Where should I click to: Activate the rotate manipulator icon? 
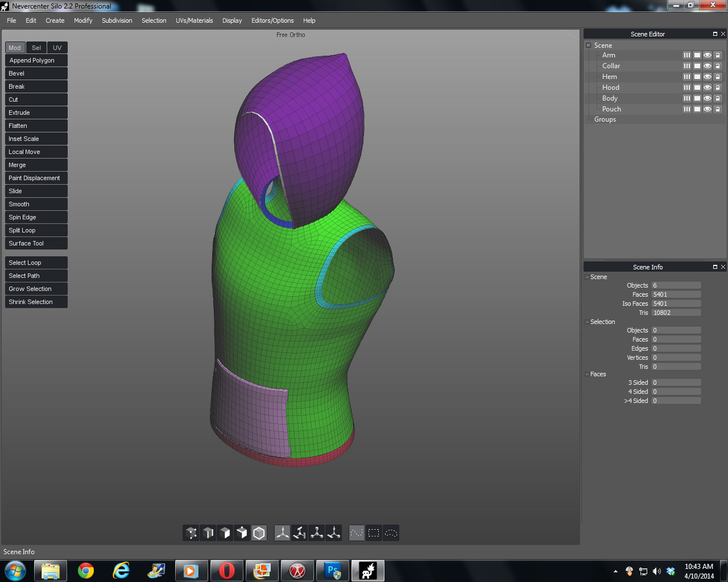tap(300, 533)
